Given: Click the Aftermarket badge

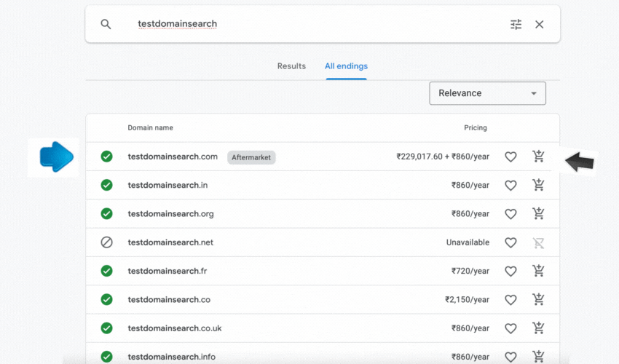Looking at the screenshot, I should point(251,157).
